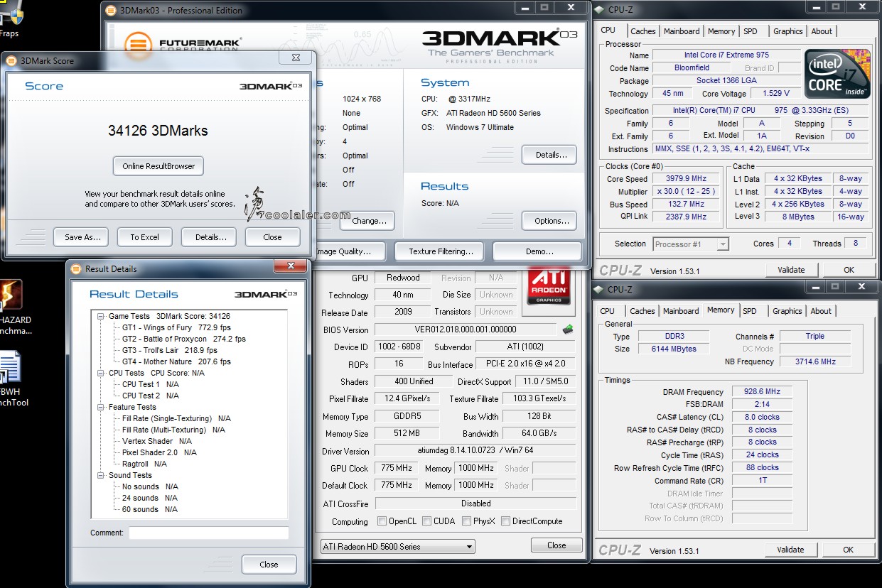The width and height of the screenshot is (882, 588).
Task: Select Memory tab in top CPU-Z window
Action: coord(721,31)
